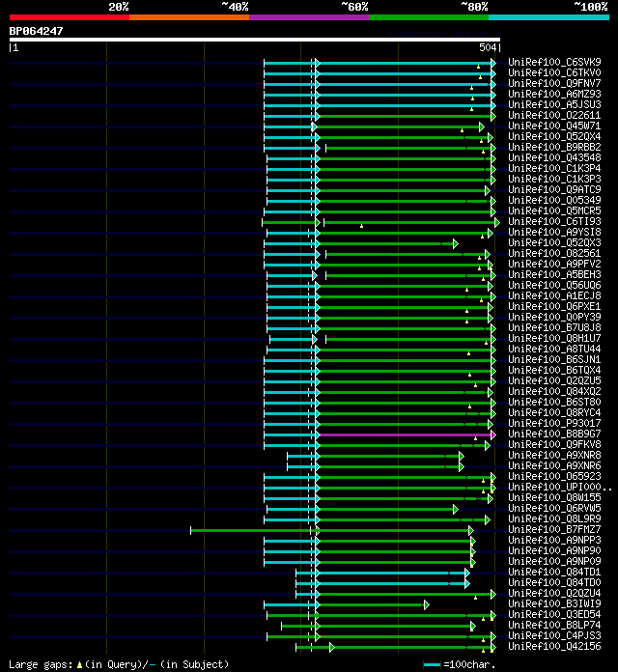618x672 pixels.
Task: Select the UniRef100_C6TI93 label
Action: pos(554,221)
